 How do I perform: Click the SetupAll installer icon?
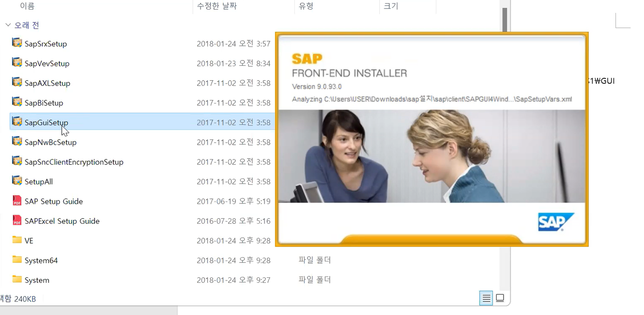(x=17, y=181)
